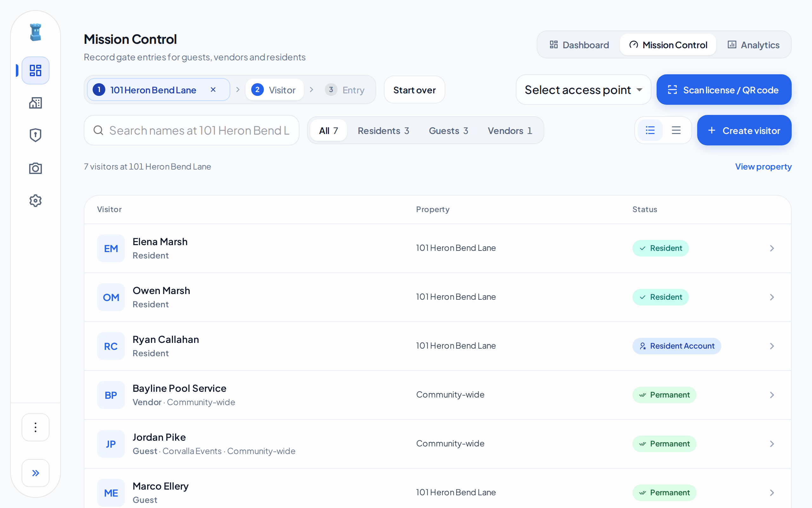This screenshot has width=812, height=508.
Task: Open Bayline Pool Service row chevron
Action: click(x=772, y=395)
